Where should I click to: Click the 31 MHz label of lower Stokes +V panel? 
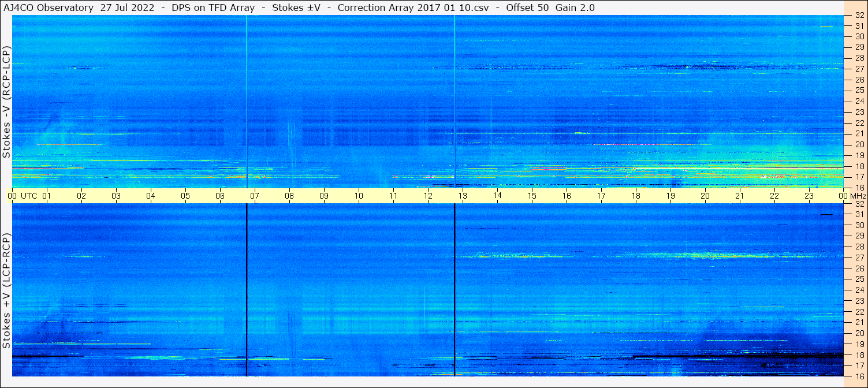(x=859, y=214)
